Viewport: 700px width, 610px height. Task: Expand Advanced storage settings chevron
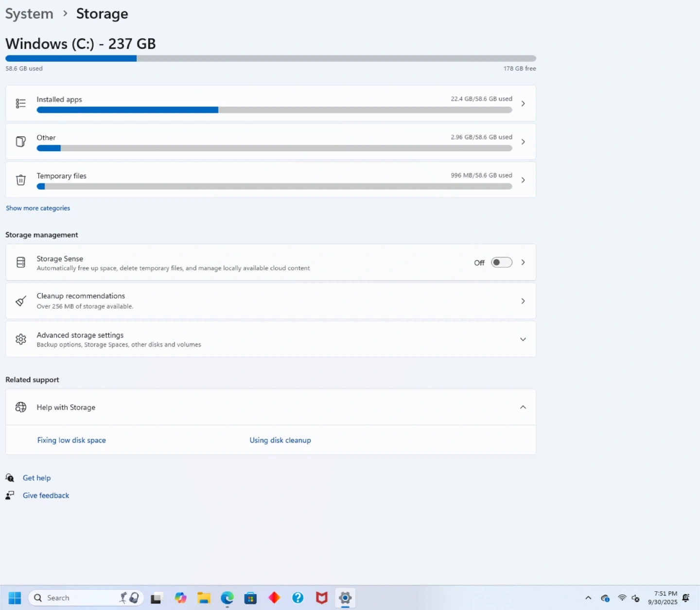tap(523, 339)
